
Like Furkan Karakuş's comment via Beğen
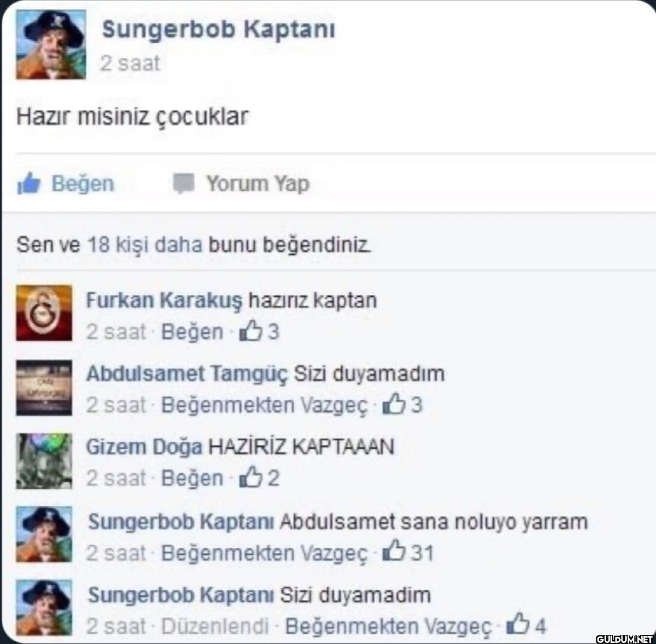(192, 332)
